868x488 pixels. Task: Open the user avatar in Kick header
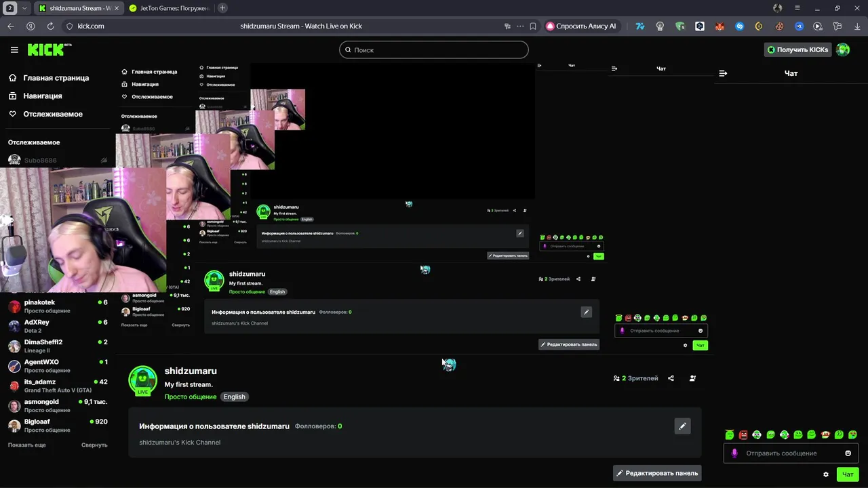click(x=843, y=49)
